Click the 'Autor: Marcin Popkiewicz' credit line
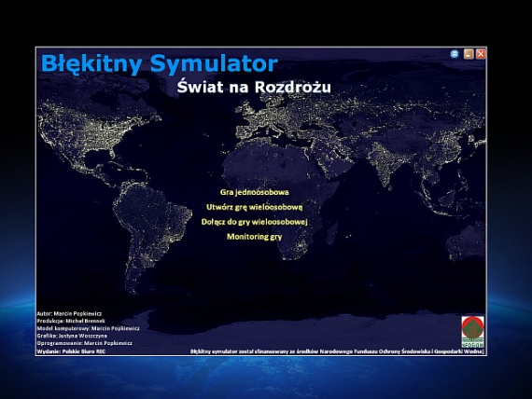The height and width of the screenshot is (399, 532). point(69,313)
